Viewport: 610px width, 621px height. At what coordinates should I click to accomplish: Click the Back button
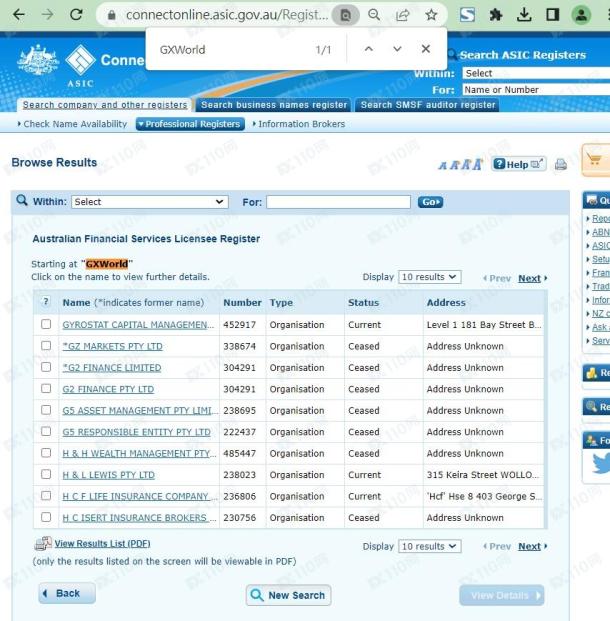(67, 593)
